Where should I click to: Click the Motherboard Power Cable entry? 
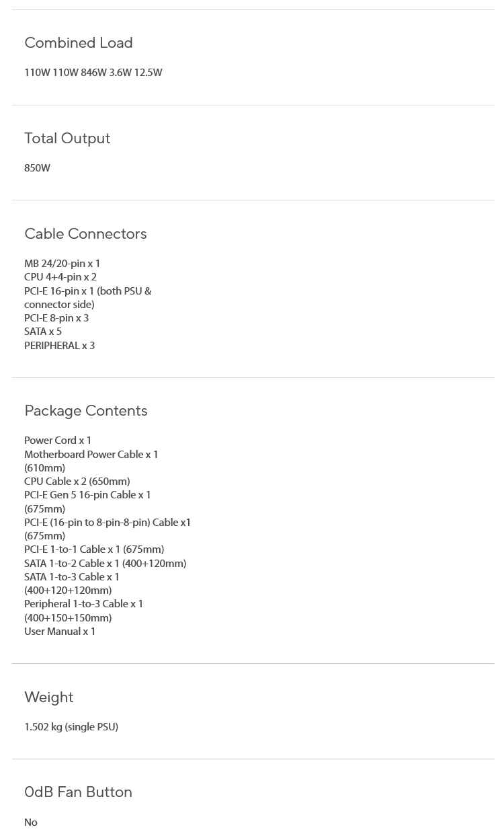pos(91,461)
